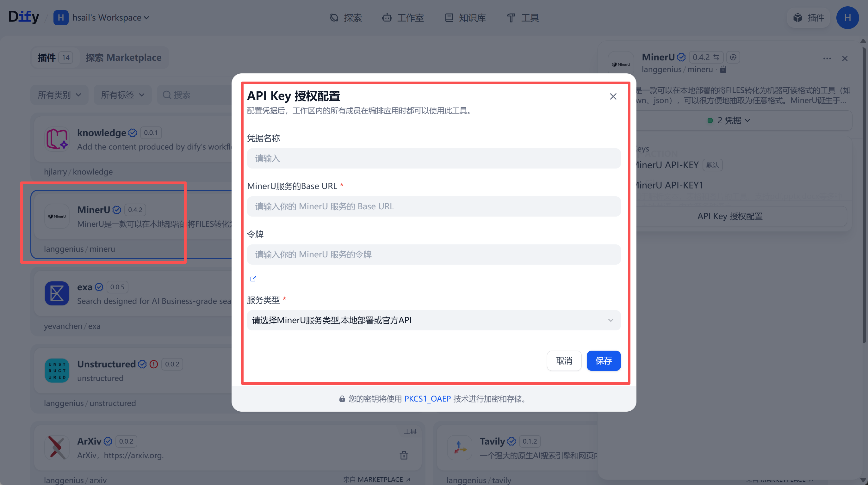The image size is (868, 485).
Task: Close the MinerU detail panel
Action: point(845,58)
